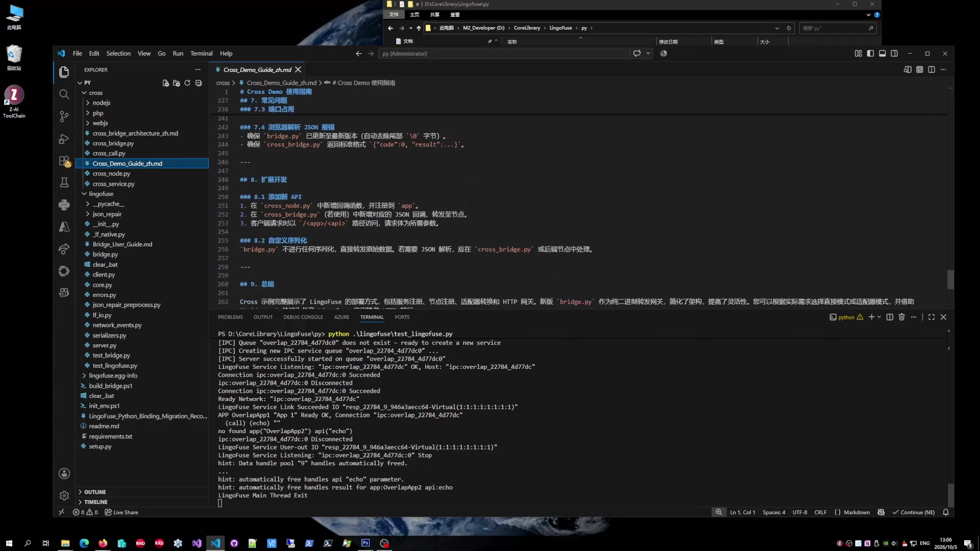The image size is (980, 551).
Task: Switch to the DEBUG CONSOLE tab
Action: [x=303, y=317]
